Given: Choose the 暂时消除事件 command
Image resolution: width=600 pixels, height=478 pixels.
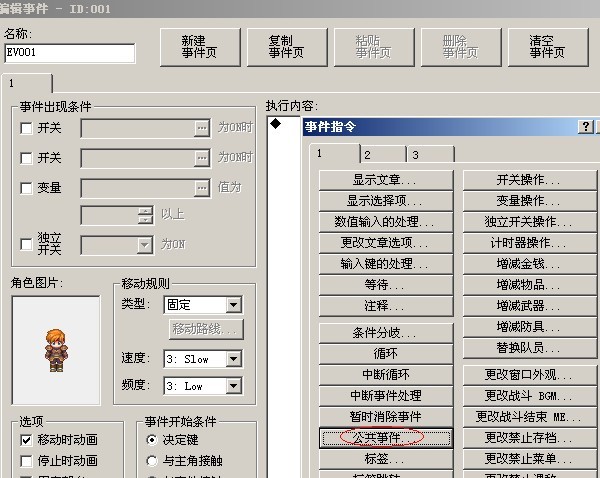Looking at the screenshot, I should coord(386,417).
